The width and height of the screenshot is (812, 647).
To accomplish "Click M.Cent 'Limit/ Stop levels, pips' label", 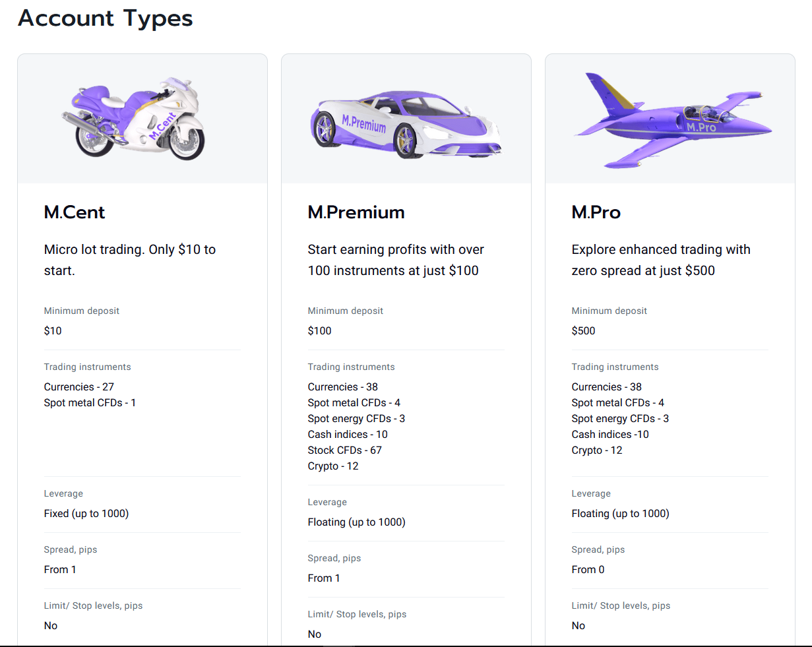I will click(x=94, y=606).
